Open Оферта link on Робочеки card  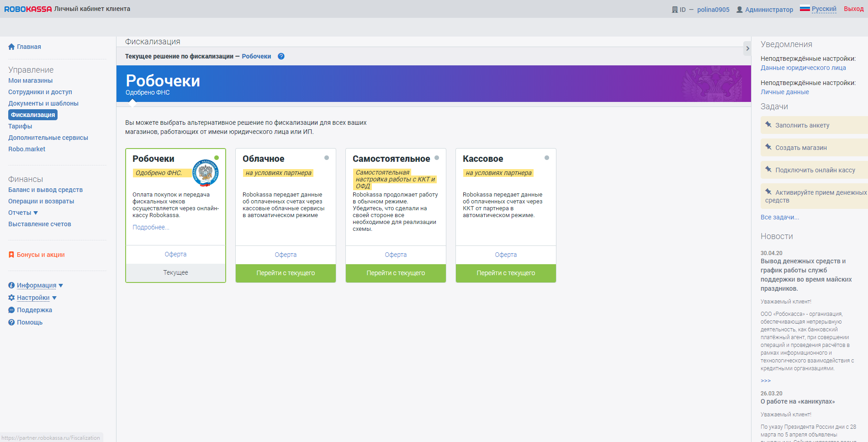tap(175, 254)
